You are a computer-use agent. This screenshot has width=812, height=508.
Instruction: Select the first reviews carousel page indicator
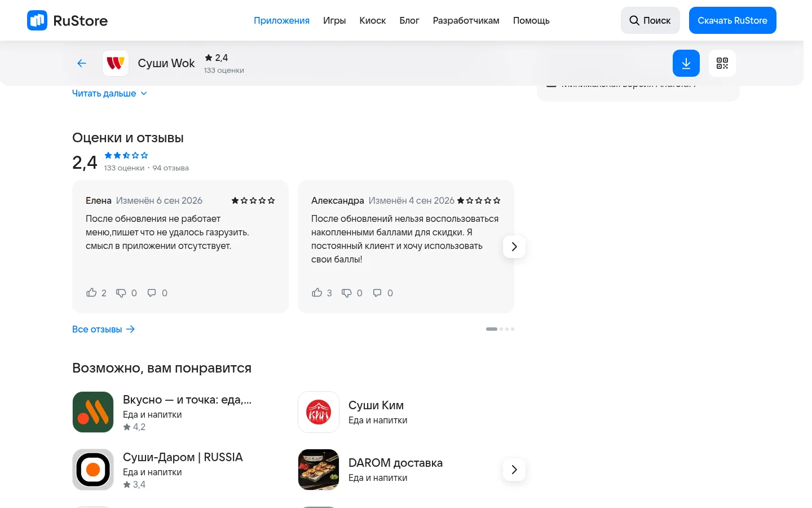point(492,329)
